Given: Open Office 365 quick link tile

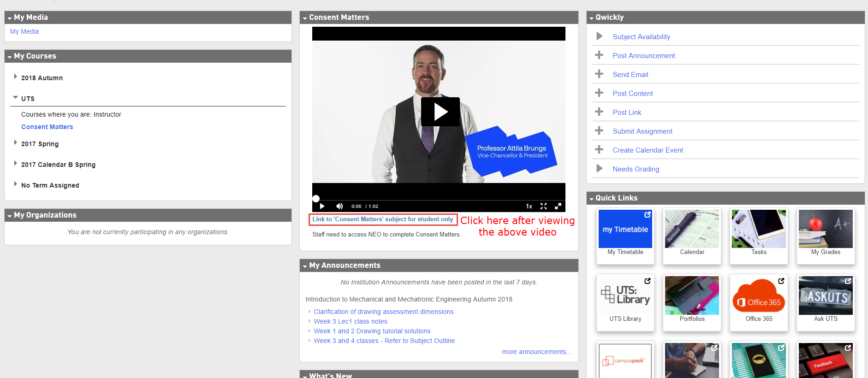Looking at the screenshot, I should (x=759, y=296).
